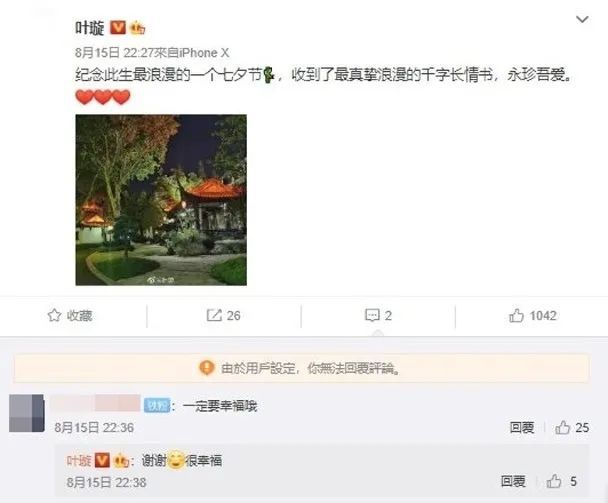The image size is (608, 503).
Task: Click the 收藏 star icon
Action: [54, 315]
